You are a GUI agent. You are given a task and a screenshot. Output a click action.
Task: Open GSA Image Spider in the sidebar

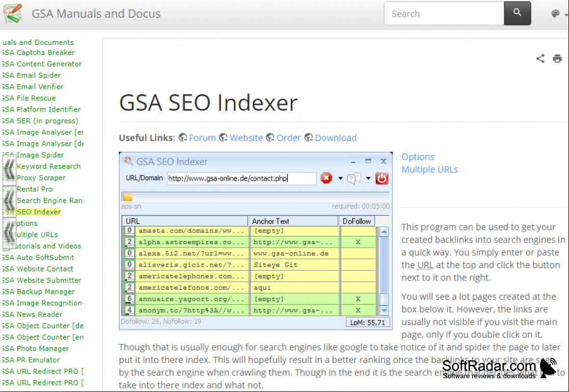(33, 155)
